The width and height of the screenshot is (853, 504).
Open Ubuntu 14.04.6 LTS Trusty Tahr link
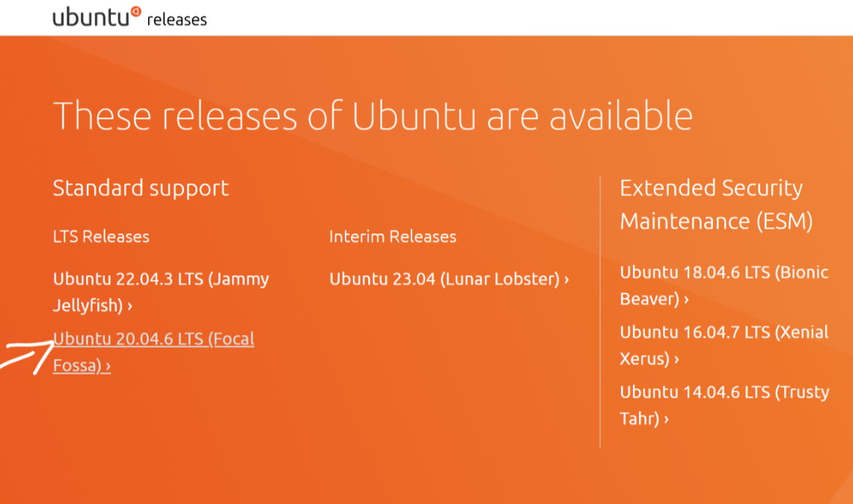coord(724,392)
